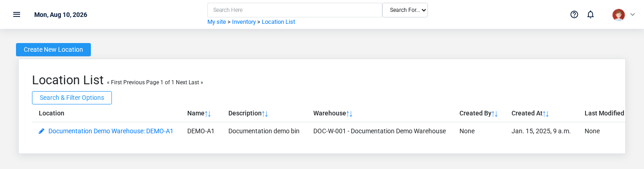
Task: Open the Location List breadcrumb link
Action: tap(278, 22)
